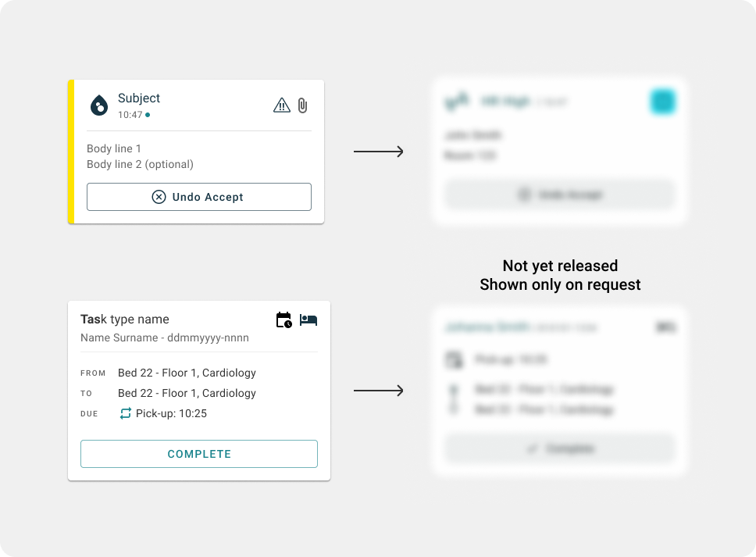Screen dimensions: 756x557
Task: Open the paperclip attachment icon
Action: [302, 105]
